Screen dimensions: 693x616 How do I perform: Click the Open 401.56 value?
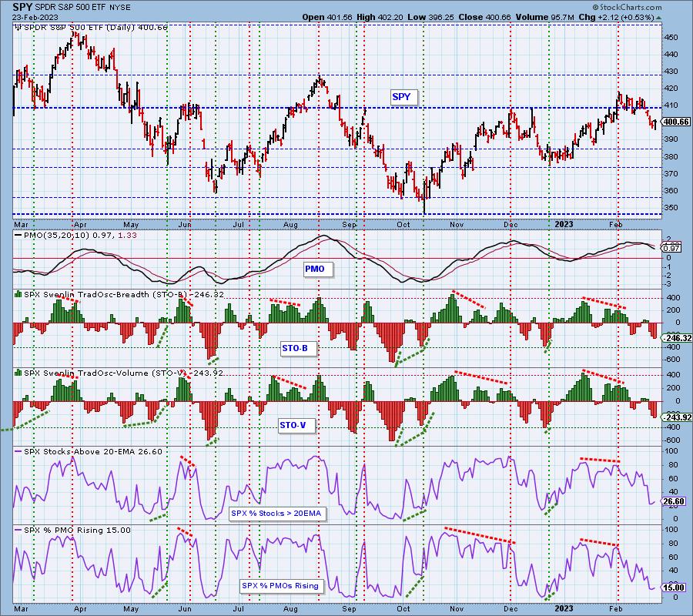(327, 17)
